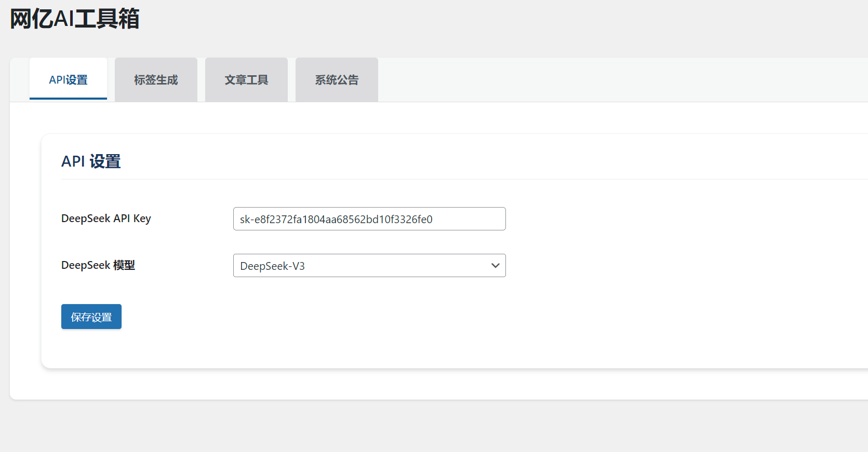
Task: Click the DeepSeek 模型 label
Action: [98, 265]
